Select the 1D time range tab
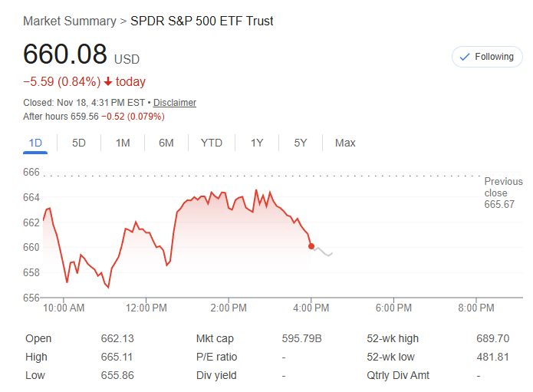Screen dimensions: 533x392 click(x=35, y=143)
